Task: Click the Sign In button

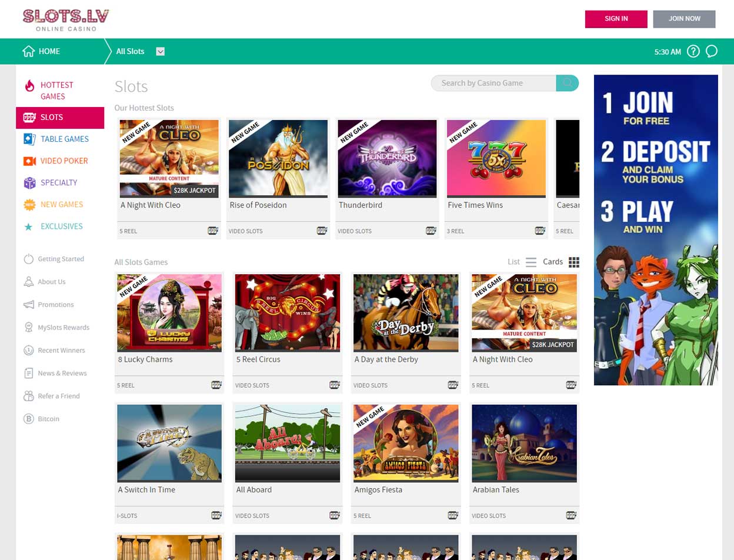Action: pyautogui.click(x=616, y=19)
